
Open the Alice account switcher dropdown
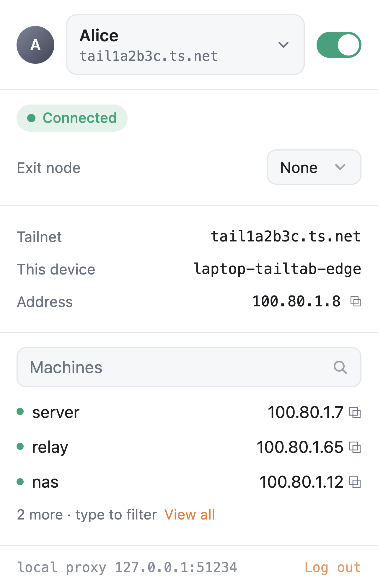[185, 45]
